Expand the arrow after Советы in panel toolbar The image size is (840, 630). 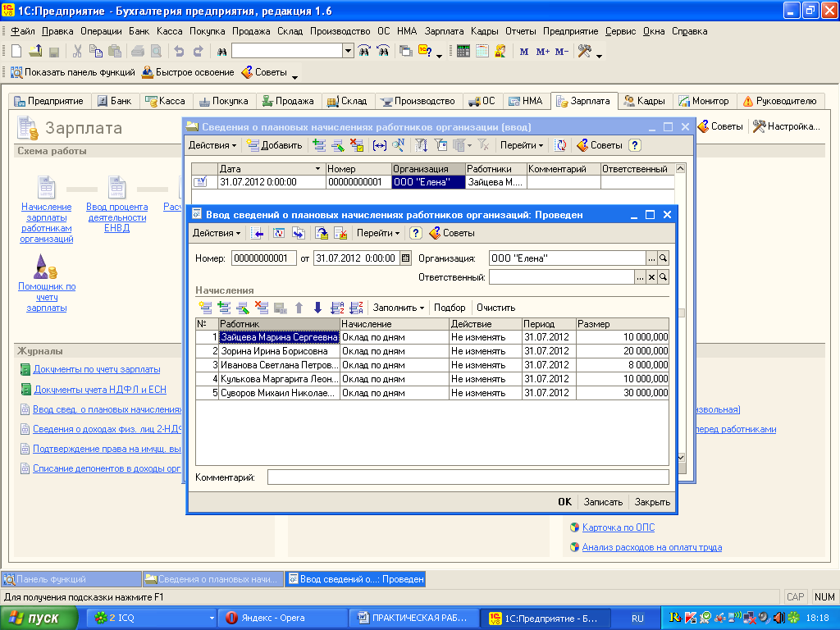coord(294,78)
